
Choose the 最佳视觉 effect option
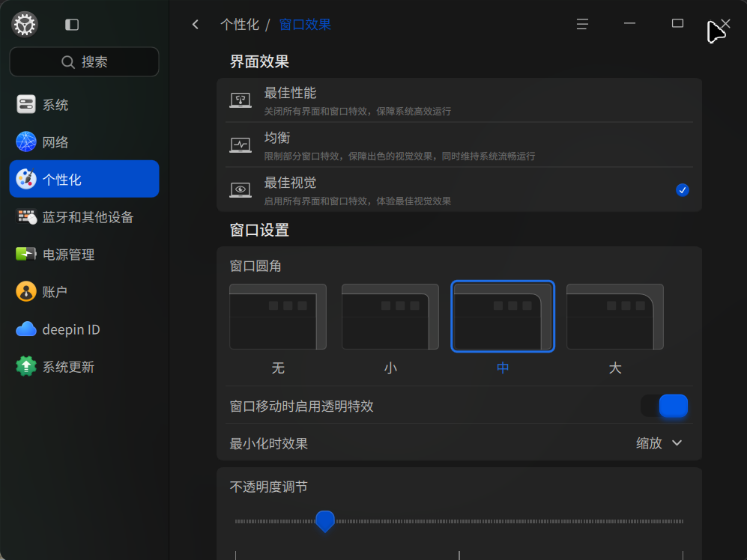459,190
